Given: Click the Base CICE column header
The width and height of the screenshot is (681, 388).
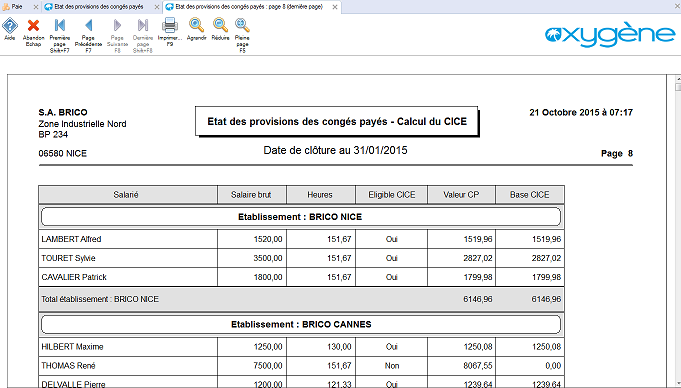Looking at the screenshot, I should point(530,195).
